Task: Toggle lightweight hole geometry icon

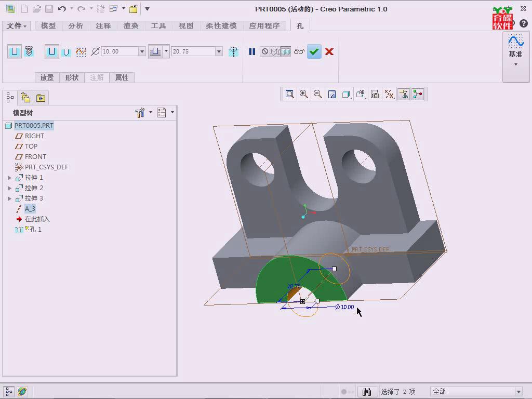Action: [x=233, y=51]
